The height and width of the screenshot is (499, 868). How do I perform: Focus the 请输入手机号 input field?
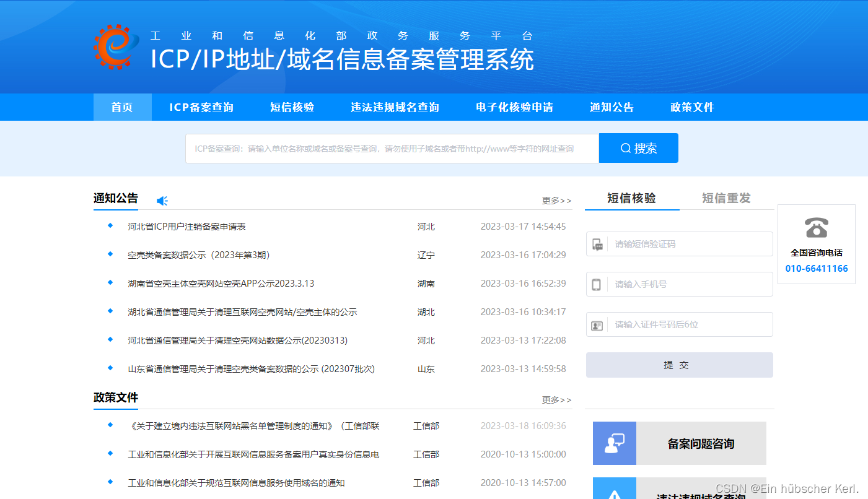680,284
